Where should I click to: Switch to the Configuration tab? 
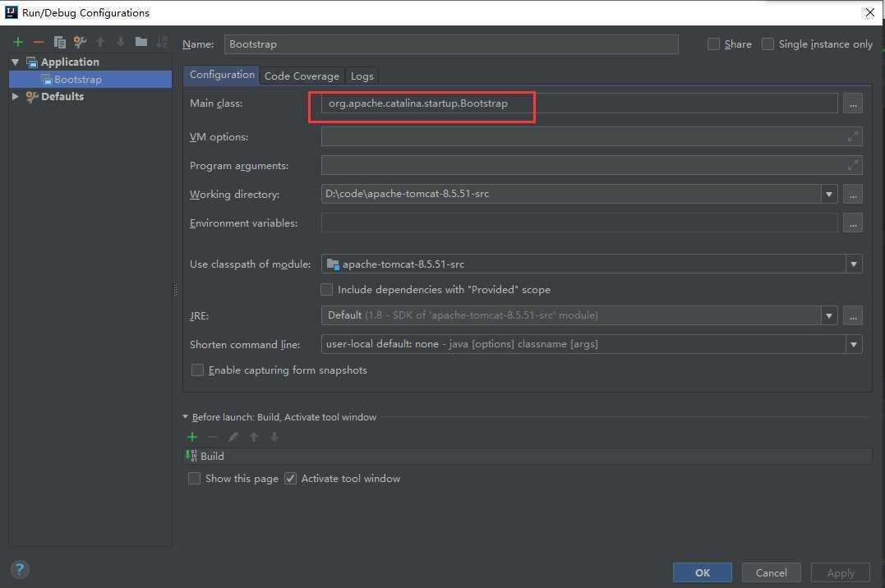[x=222, y=75]
